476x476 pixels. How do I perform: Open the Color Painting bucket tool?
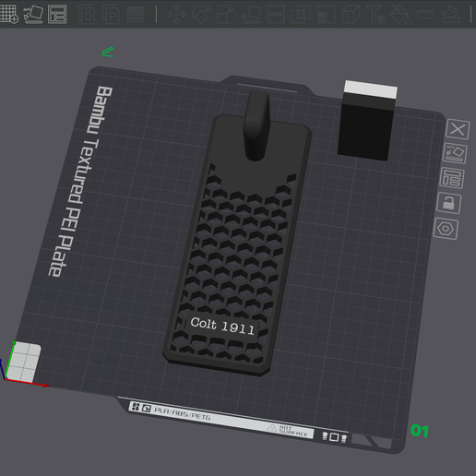(400, 15)
